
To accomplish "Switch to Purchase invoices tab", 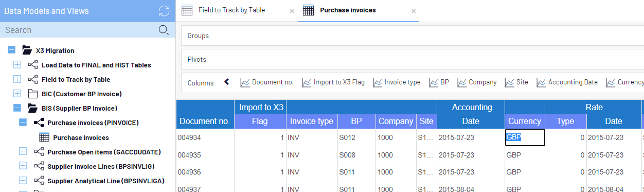I will [x=348, y=10].
